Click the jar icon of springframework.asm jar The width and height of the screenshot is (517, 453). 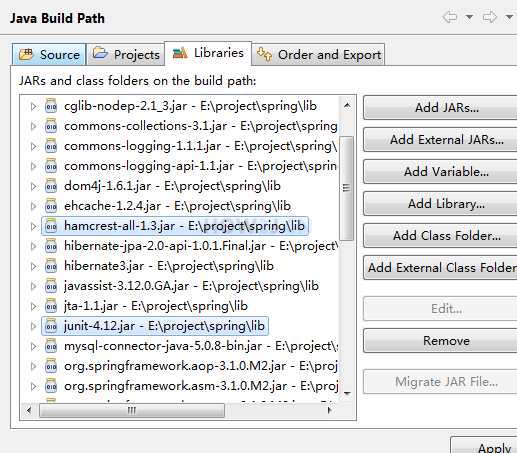click(51, 386)
